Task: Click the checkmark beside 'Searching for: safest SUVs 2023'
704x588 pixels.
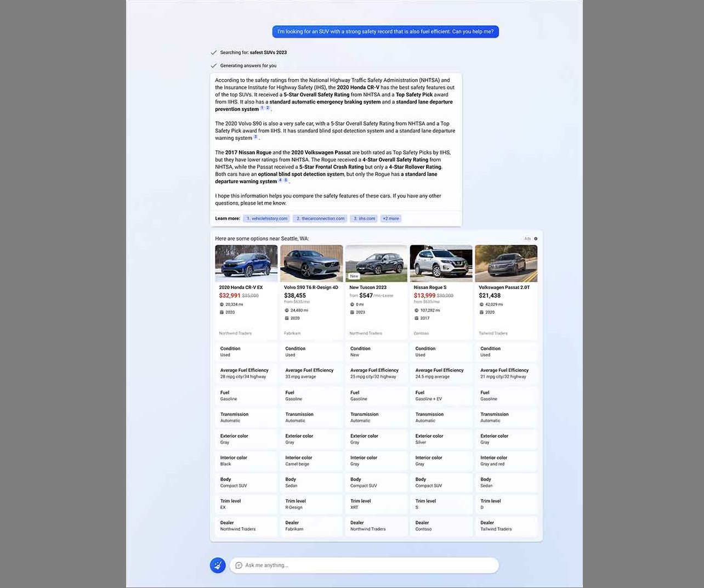Action: (214, 53)
